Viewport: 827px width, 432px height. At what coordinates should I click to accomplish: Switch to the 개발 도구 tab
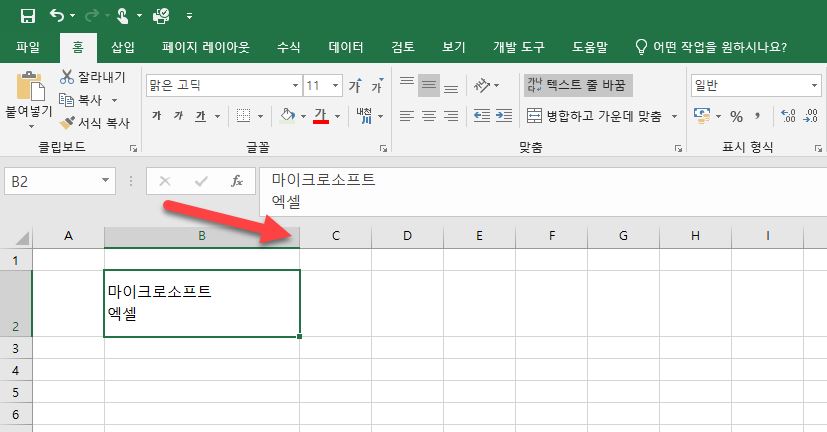tap(518, 47)
